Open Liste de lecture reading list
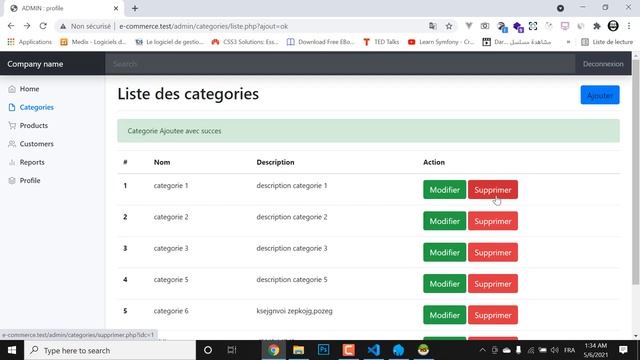The image size is (640, 360). (x=607, y=42)
